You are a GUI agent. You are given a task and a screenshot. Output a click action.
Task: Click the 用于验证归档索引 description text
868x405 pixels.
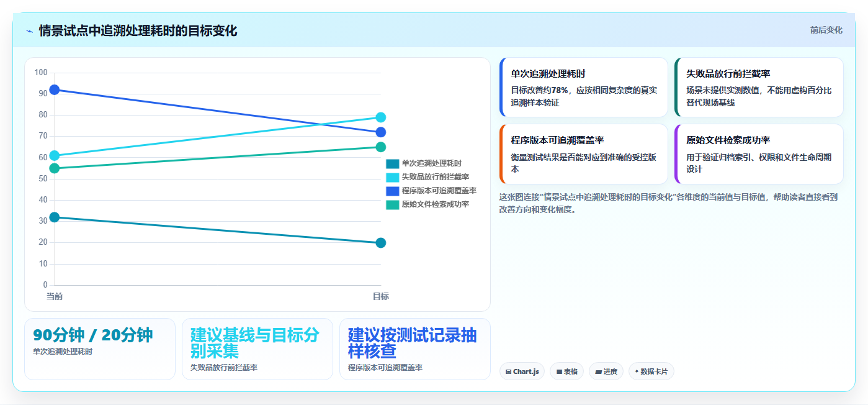(x=759, y=163)
